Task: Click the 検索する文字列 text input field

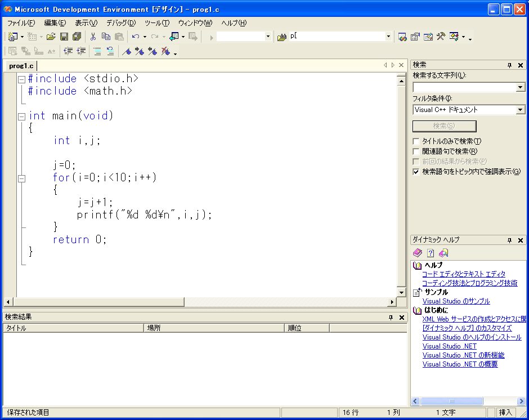Action: click(x=464, y=87)
